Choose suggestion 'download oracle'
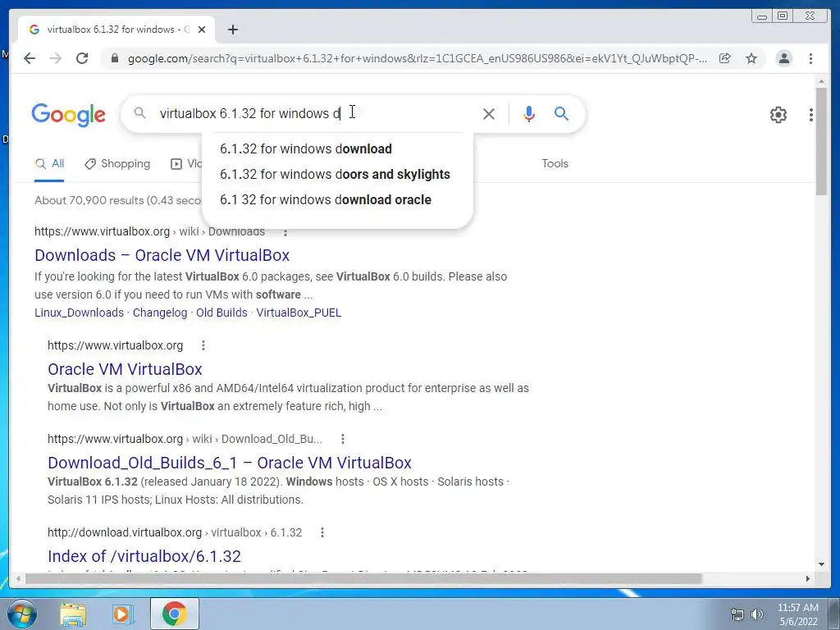 click(325, 200)
